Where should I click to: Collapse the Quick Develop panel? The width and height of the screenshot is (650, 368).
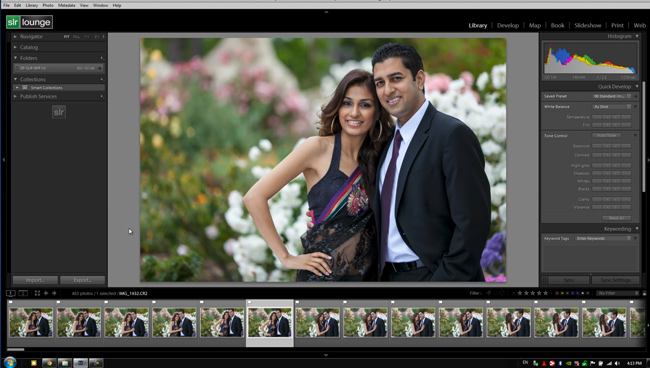click(x=637, y=87)
